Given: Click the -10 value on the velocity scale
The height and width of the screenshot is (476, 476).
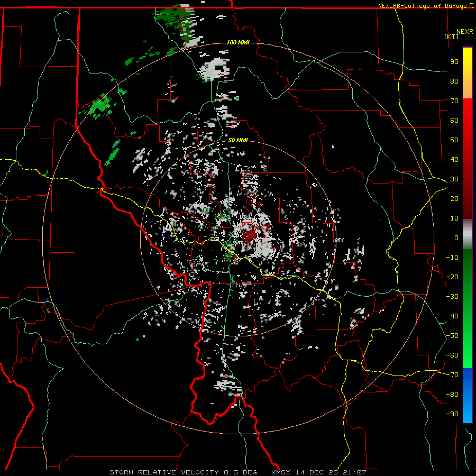Looking at the screenshot, I should [452, 258].
